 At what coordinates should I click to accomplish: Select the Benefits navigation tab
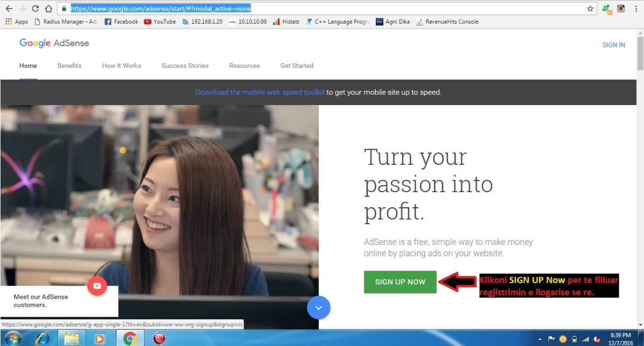(x=69, y=65)
